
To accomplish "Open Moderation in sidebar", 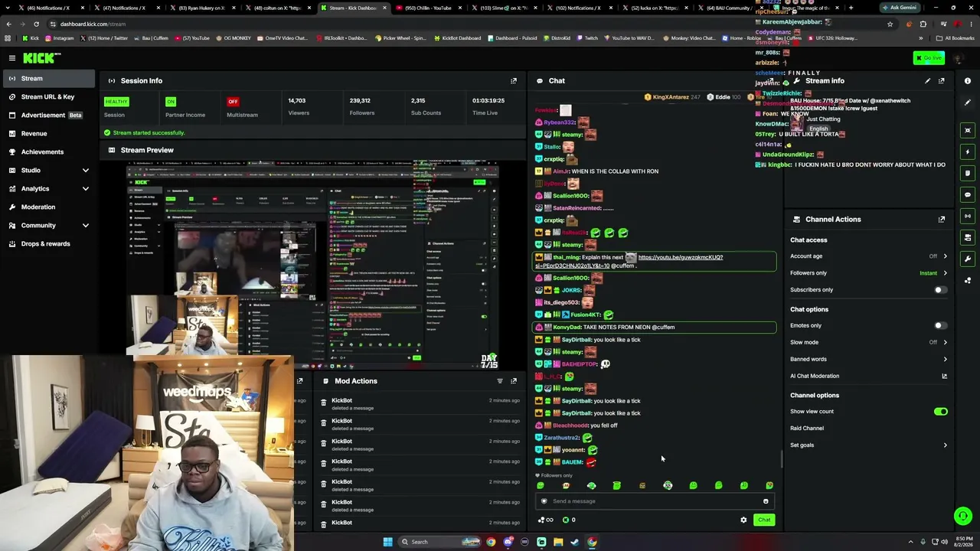I will [48, 207].
